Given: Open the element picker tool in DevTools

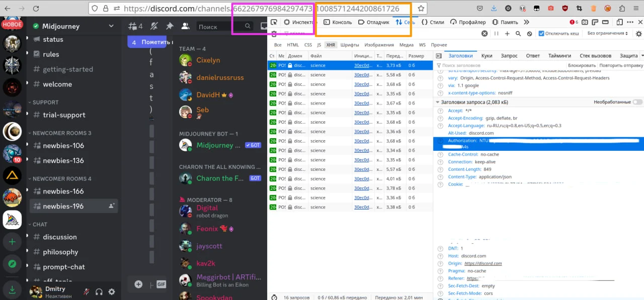Looking at the screenshot, I should pyautogui.click(x=274, y=22).
